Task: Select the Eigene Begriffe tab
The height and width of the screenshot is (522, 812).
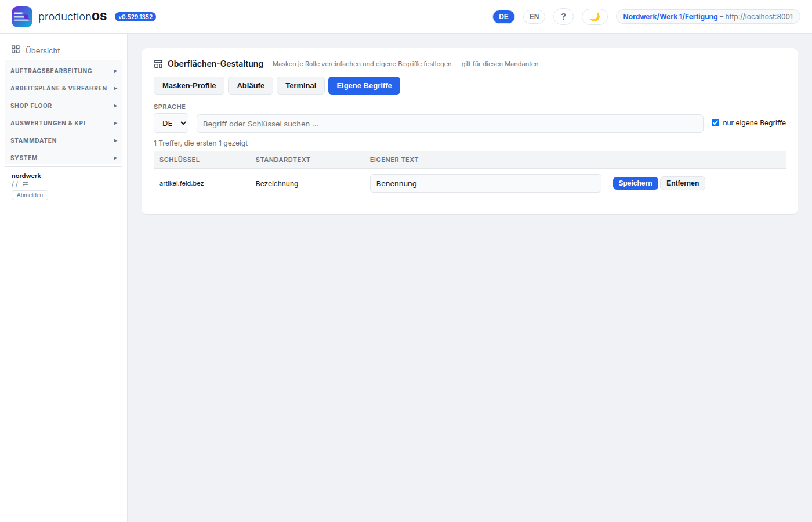Action: (x=364, y=85)
